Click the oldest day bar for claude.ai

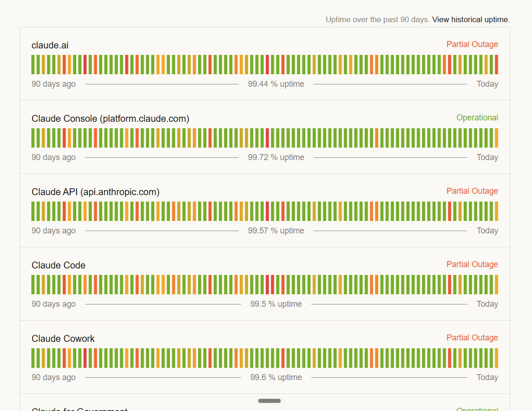pos(33,65)
